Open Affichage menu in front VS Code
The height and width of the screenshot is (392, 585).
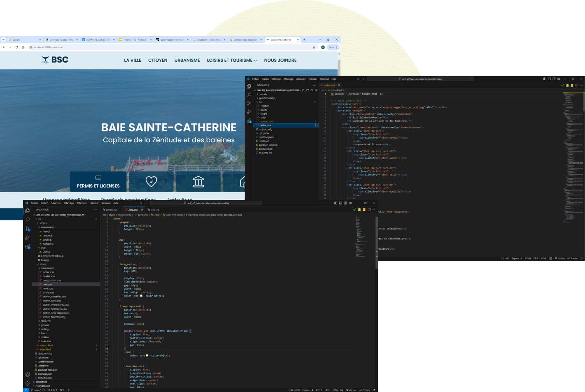click(x=69, y=203)
